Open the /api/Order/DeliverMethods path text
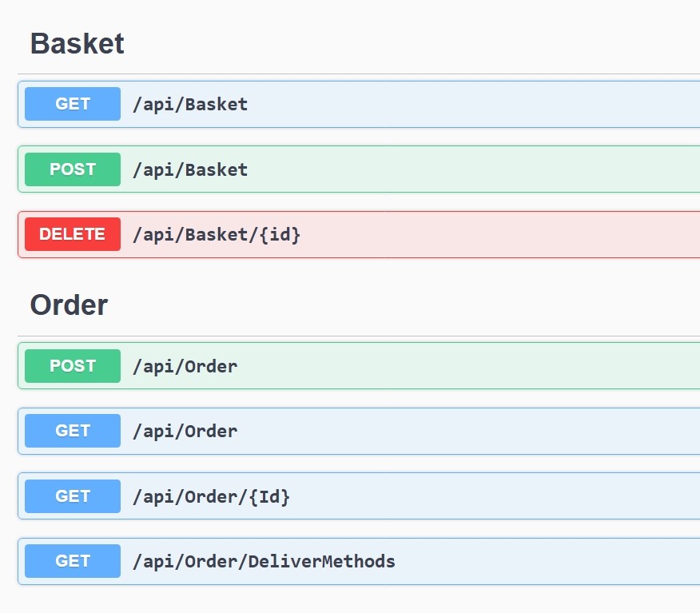Viewport: 700px width, 613px height. [264, 561]
